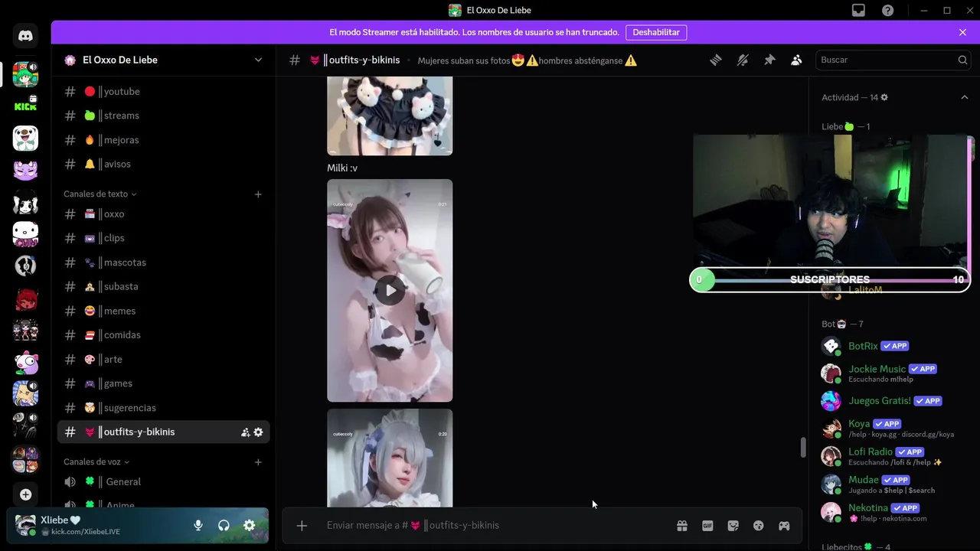Attach a file with plus button
This screenshot has height=551, width=980.
[302, 525]
